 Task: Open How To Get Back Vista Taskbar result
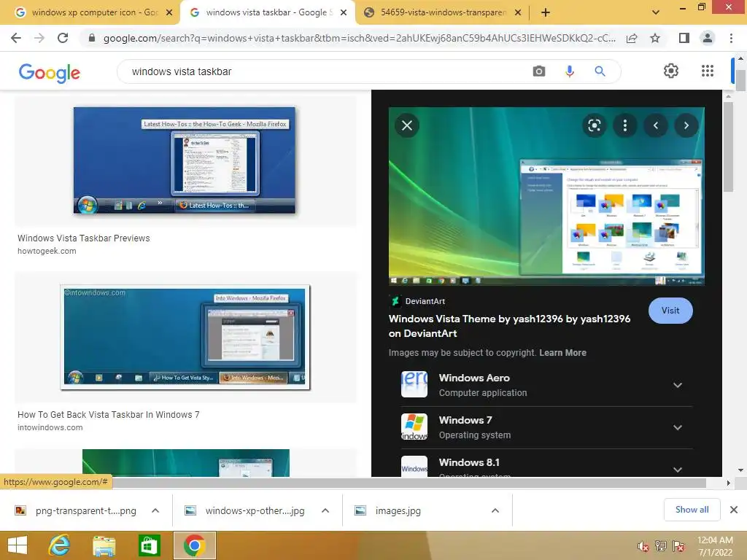tap(109, 415)
